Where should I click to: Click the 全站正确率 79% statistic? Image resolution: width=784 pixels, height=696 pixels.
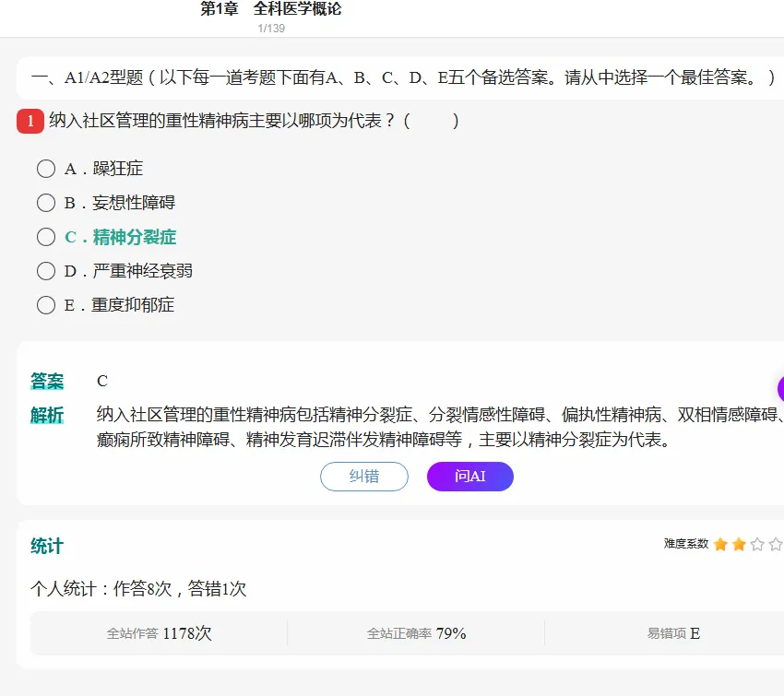(x=416, y=633)
